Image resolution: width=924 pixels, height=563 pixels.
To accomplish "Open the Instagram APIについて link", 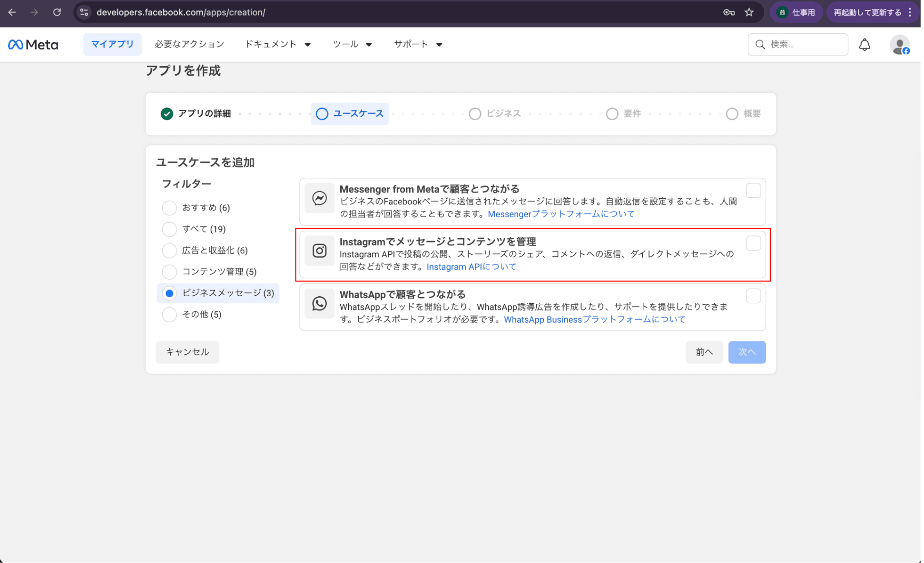I will coord(472,267).
